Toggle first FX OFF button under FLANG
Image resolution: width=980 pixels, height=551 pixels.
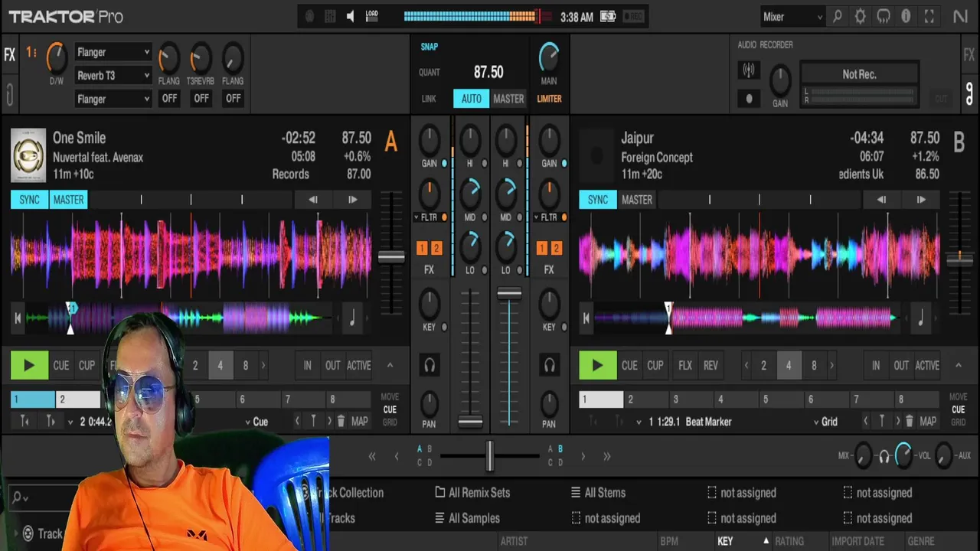coord(169,99)
